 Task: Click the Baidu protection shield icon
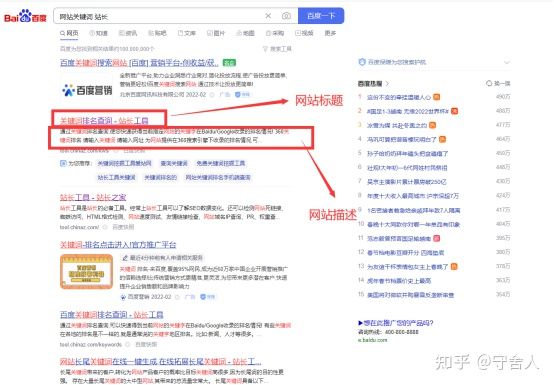coord(362,62)
